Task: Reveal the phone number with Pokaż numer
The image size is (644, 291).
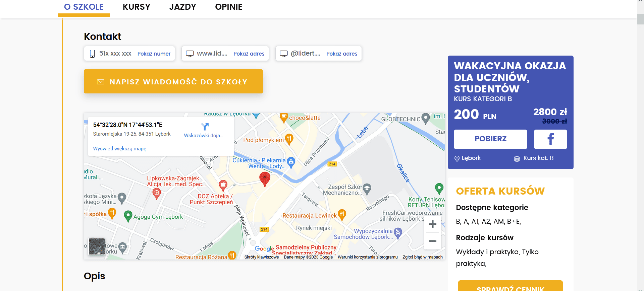Action: (154, 54)
